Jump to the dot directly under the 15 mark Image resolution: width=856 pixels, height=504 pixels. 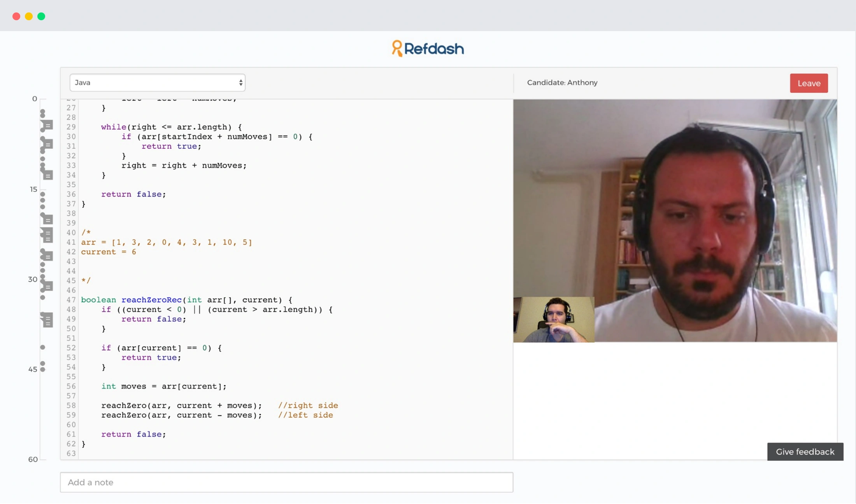(x=43, y=194)
